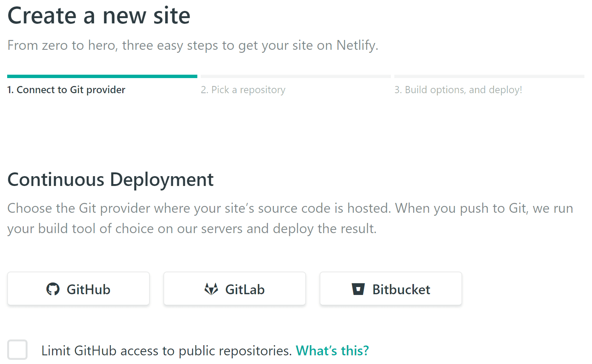The image size is (592, 364).
Task: Jump to step 3 Build options, and deploy!
Action: coord(458,90)
